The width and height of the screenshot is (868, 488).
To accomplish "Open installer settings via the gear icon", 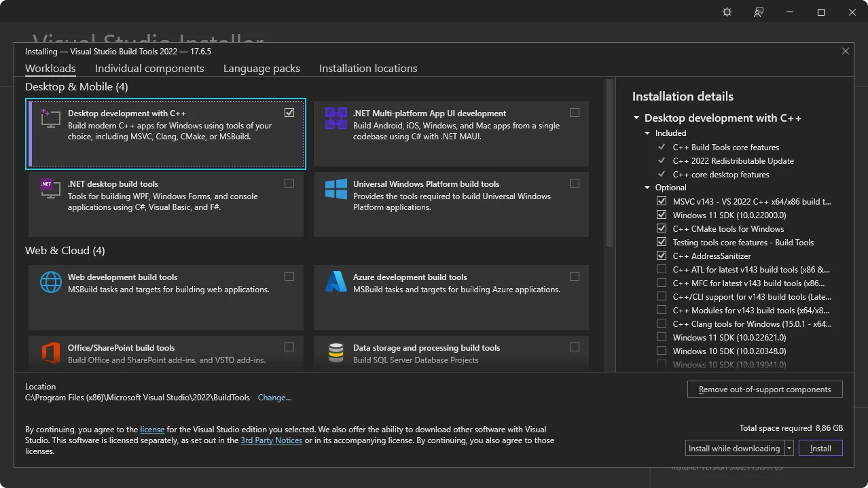I will pos(726,12).
